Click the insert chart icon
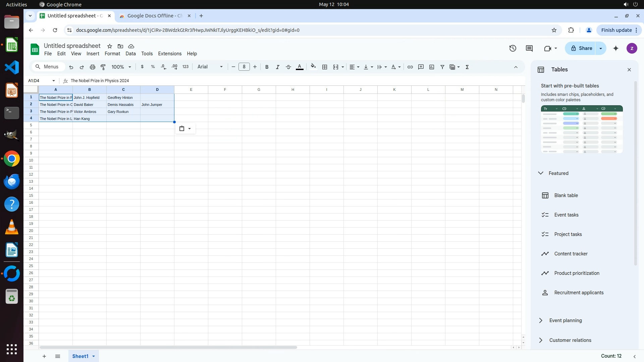 [x=432, y=67]
